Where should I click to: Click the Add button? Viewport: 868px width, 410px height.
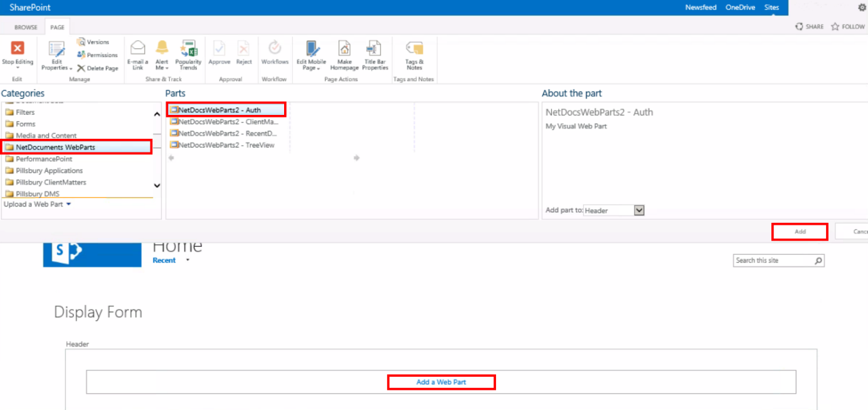[800, 232]
